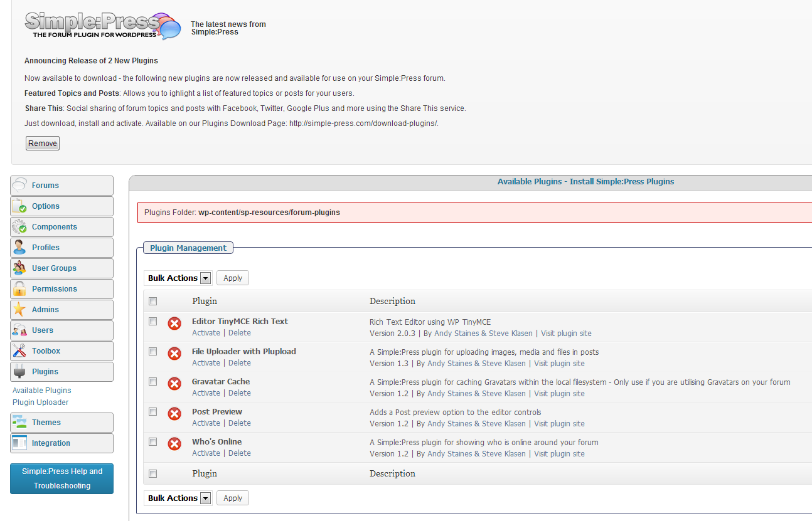The width and height of the screenshot is (812, 521).
Task: Delete the Post Preview plugin
Action: [x=240, y=423]
